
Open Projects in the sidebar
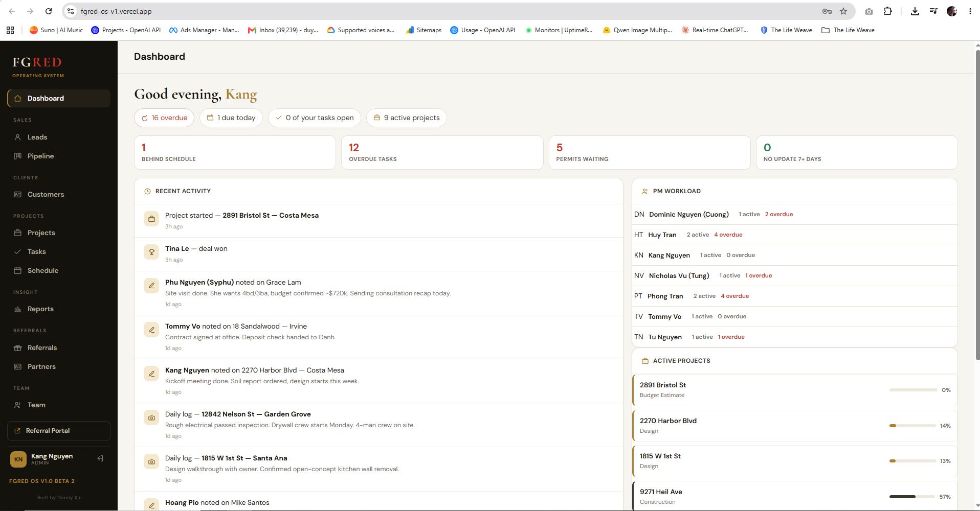[x=59, y=233]
